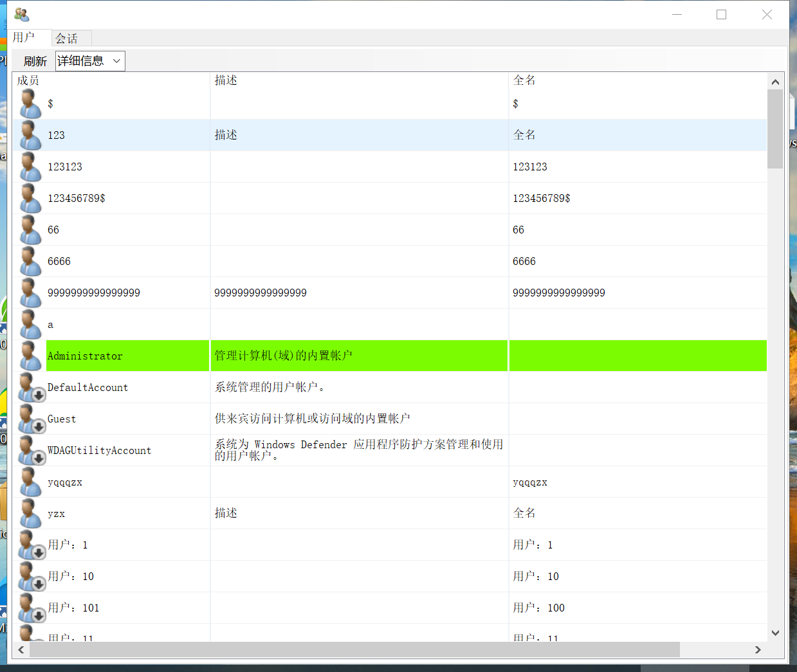The image size is (797, 672).
Task: Click the vertical scrollbar thumb
Action: (x=775, y=129)
